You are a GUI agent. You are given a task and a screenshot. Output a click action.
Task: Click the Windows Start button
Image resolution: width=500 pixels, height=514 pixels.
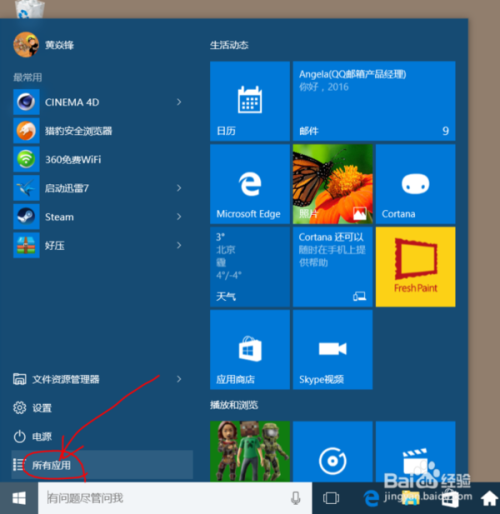tap(19, 498)
